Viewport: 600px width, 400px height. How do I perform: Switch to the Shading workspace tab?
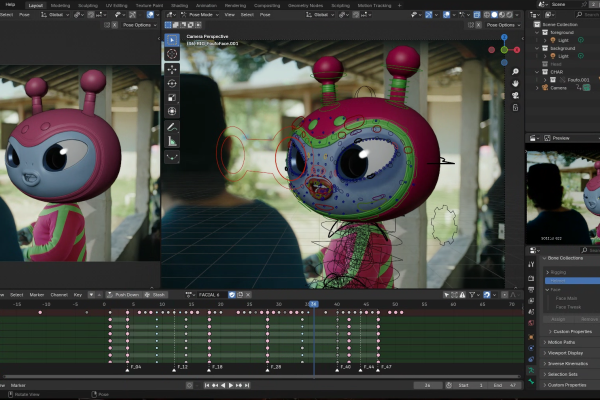[179, 5]
